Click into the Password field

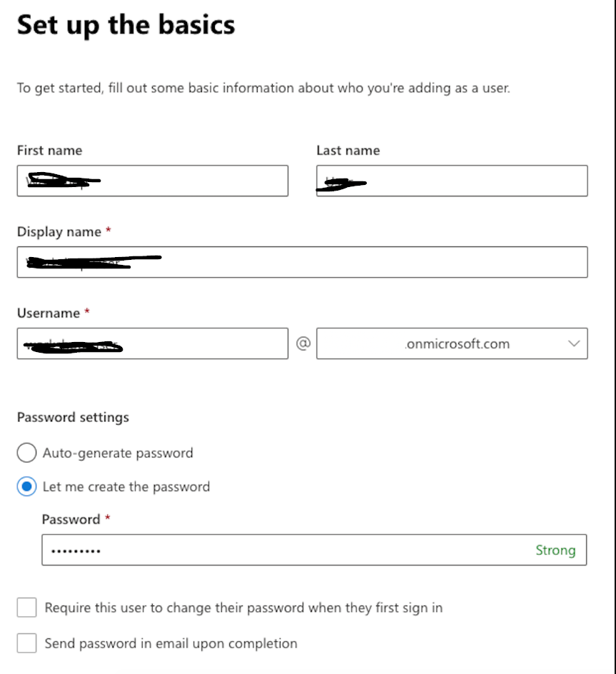point(286,550)
